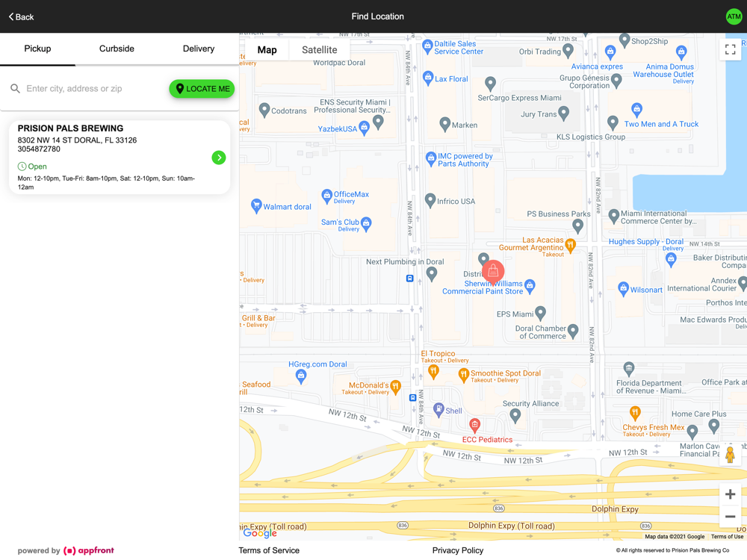Click the Security Alliance map pin
This screenshot has height=560, width=747.
point(515,416)
